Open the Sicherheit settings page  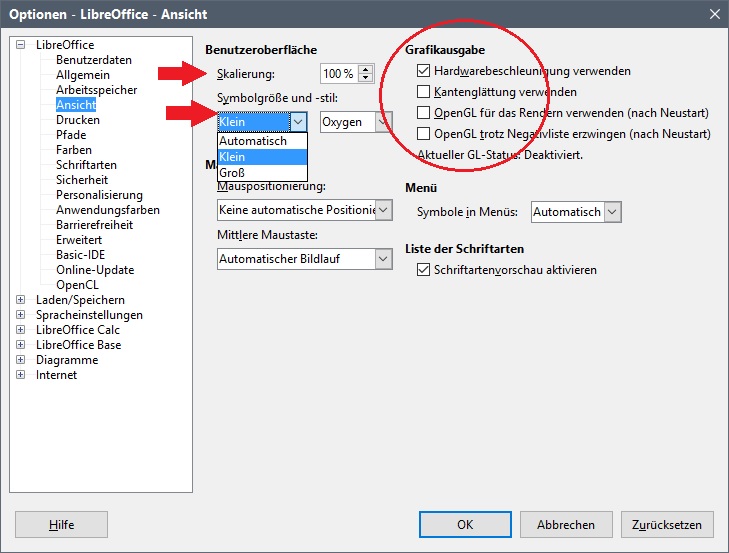pyautogui.click(x=82, y=180)
